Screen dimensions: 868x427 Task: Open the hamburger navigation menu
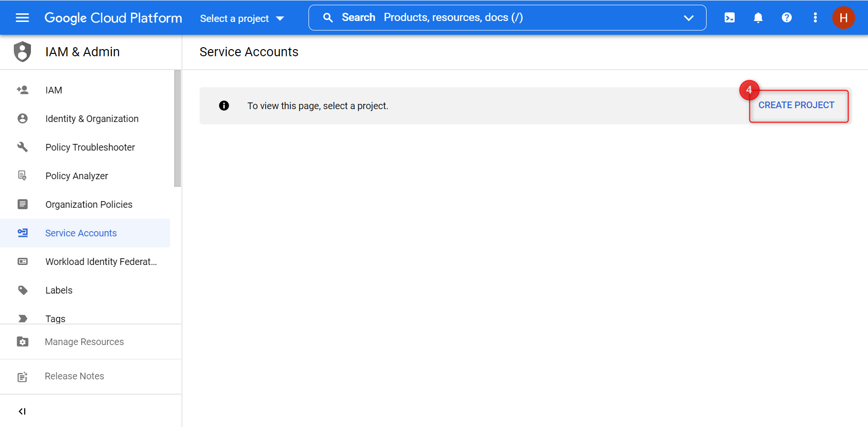pos(22,18)
